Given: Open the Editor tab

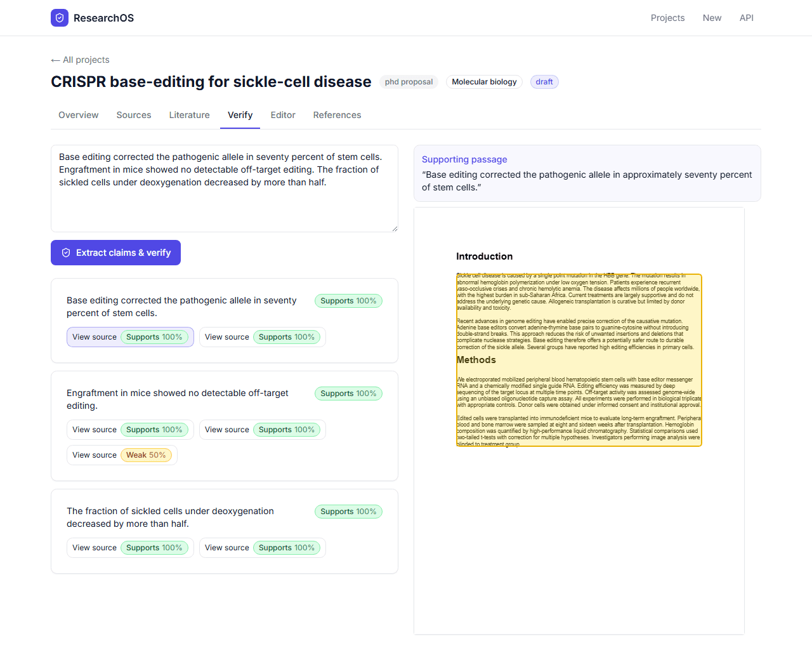Looking at the screenshot, I should pos(283,115).
